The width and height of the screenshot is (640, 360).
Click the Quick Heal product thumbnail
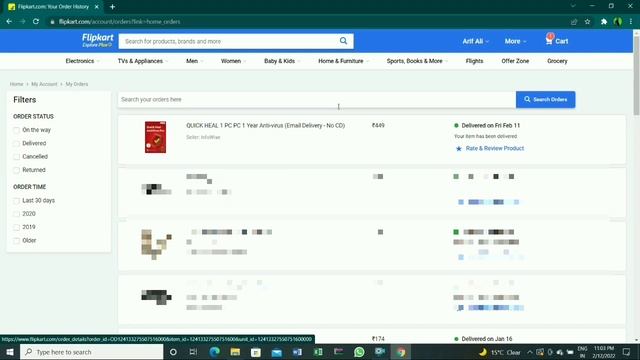(x=156, y=137)
